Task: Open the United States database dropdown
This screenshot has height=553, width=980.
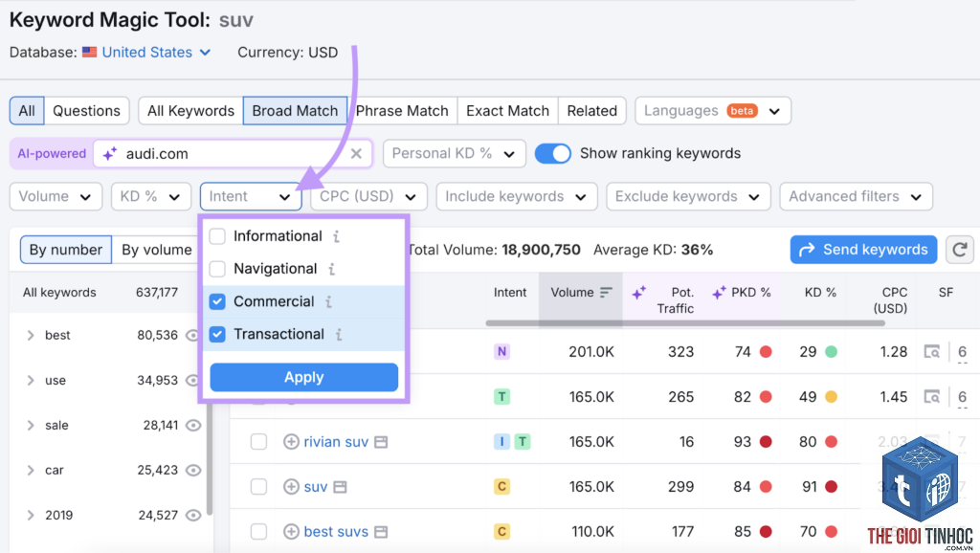Action: click(x=156, y=53)
